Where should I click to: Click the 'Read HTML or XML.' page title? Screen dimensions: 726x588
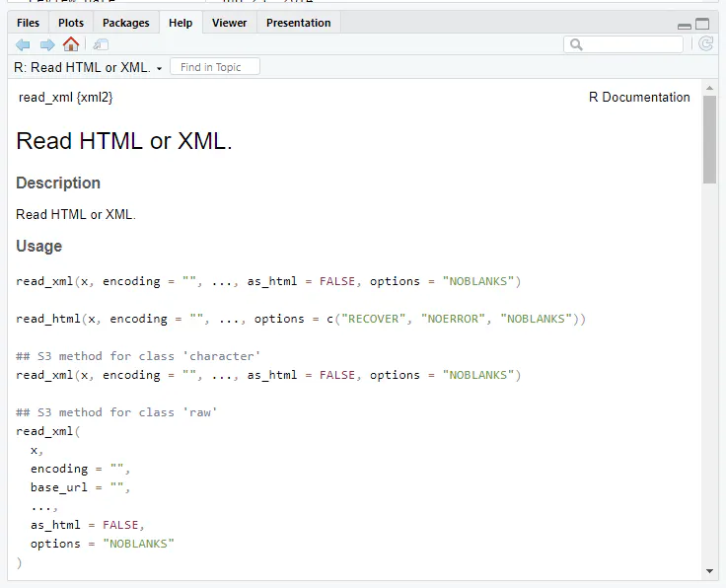coord(124,141)
